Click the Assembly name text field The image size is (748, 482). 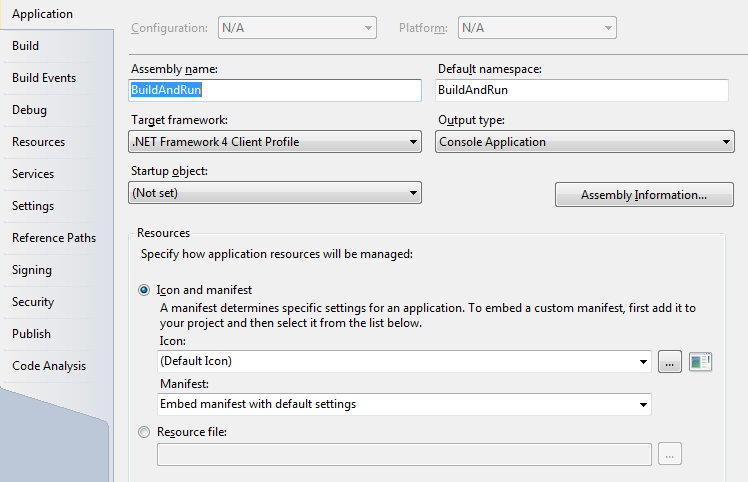pos(275,90)
